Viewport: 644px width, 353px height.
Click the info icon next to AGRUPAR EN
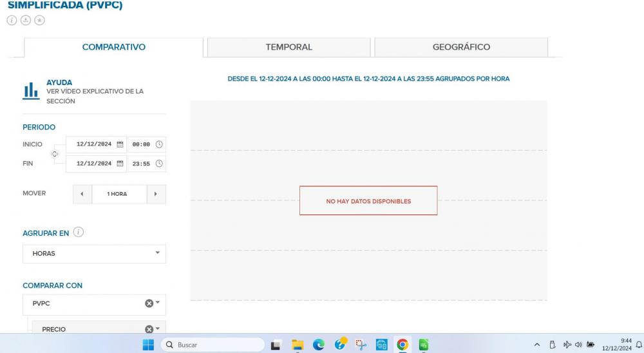79,232
